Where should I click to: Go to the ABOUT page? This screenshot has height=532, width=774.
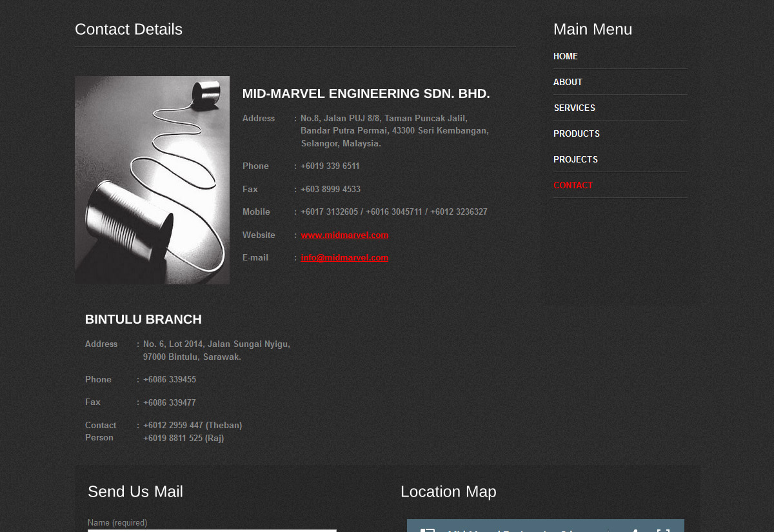tap(568, 83)
